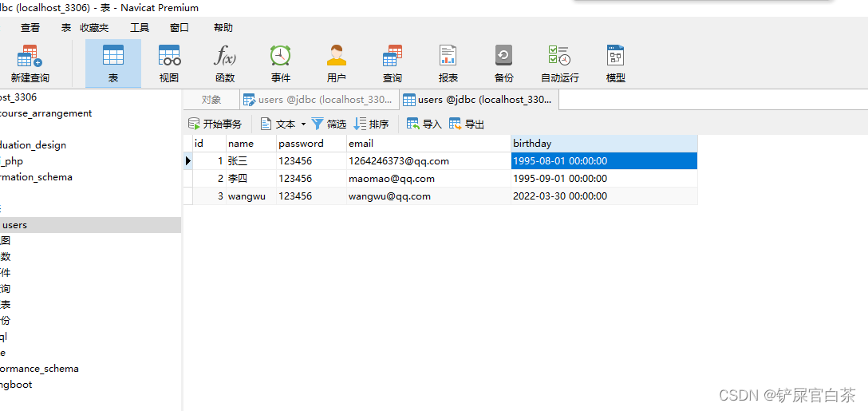Open the New Query (新建查询) tool
This screenshot has width=868, height=411.
(x=30, y=64)
